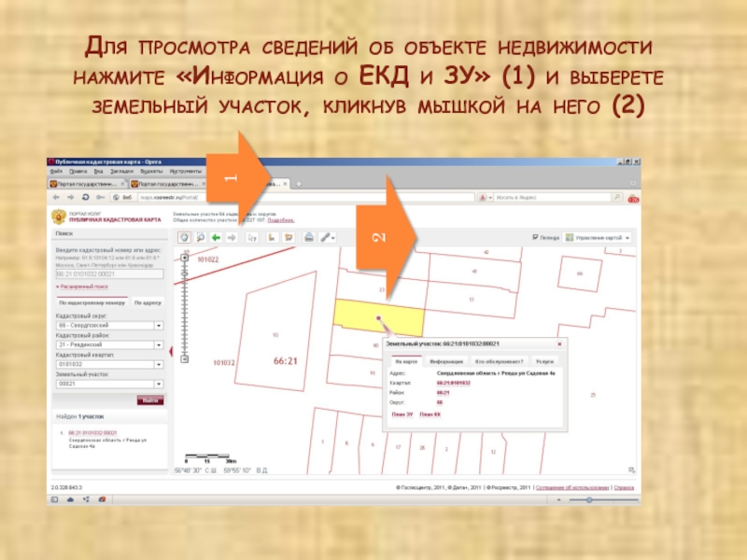747x560 pixels.
Task: Open Информация tab in popup
Action: pyautogui.click(x=446, y=361)
